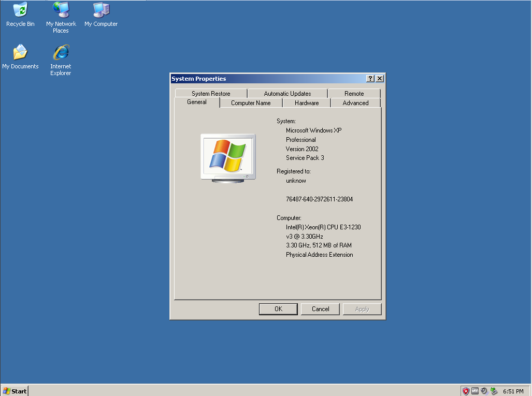Image resolution: width=532 pixels, height=396 pixels.
Task: Click the taskbar clock showing 6:51 PM
Action: (x=513, y=391)
